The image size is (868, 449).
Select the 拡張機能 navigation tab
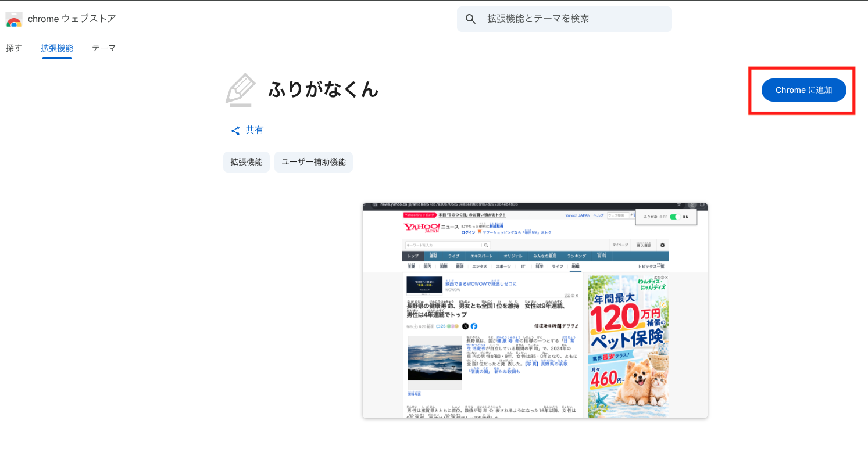(57, 48)
